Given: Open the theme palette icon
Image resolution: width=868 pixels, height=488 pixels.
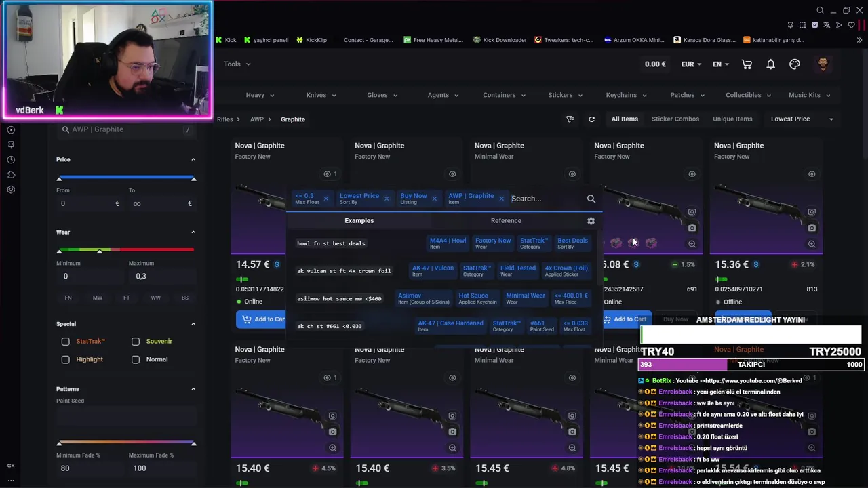Looking at the screenshot, I should point(795,64).
